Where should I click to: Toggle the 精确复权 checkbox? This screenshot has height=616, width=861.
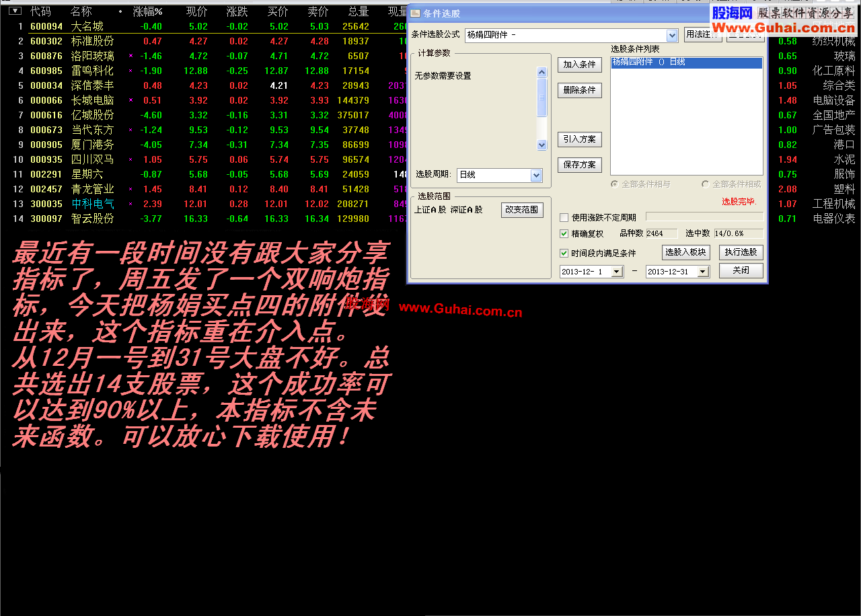click(x=564, y=234)
